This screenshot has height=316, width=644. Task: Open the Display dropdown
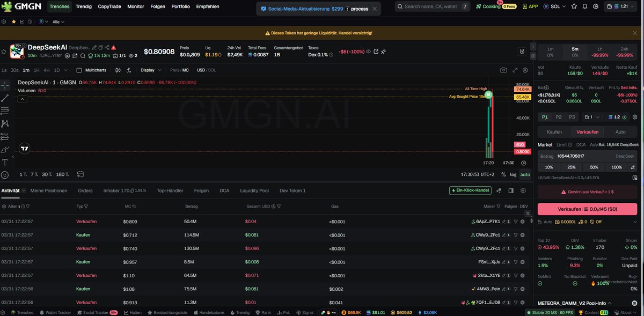pyautogui.click(x=150, y=70)
